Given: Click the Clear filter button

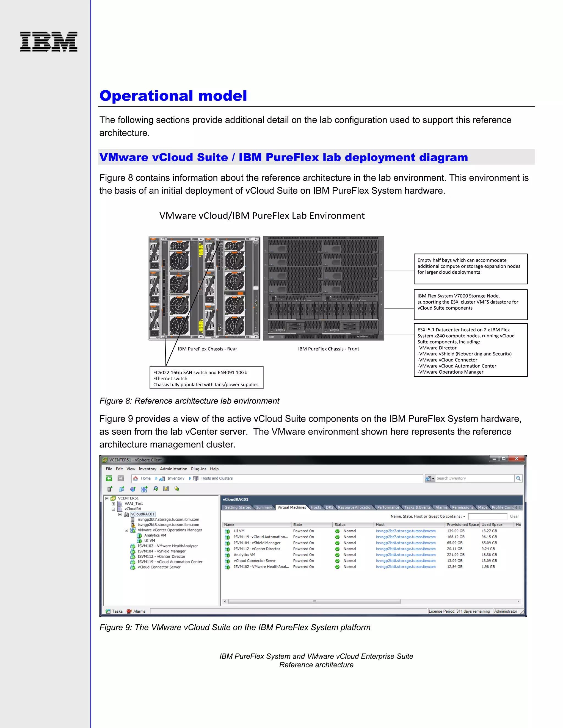Looking at the screenshot, I should pyautogui.click(x=514, y=516).
